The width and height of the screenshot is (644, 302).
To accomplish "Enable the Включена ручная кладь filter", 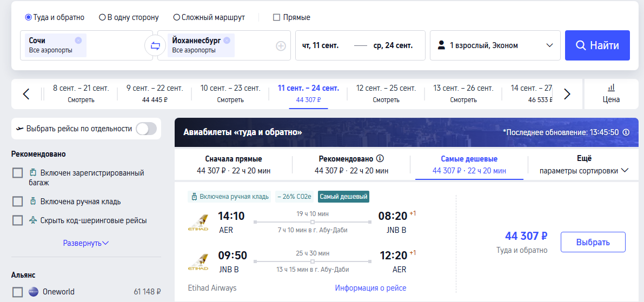I will tap(18, 202).
